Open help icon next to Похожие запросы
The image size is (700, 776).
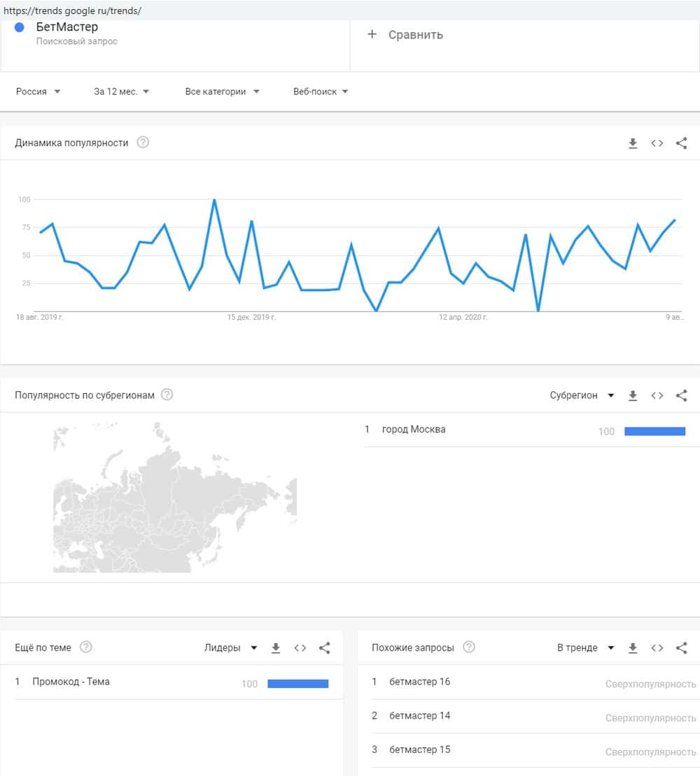[x=469, y=647]
